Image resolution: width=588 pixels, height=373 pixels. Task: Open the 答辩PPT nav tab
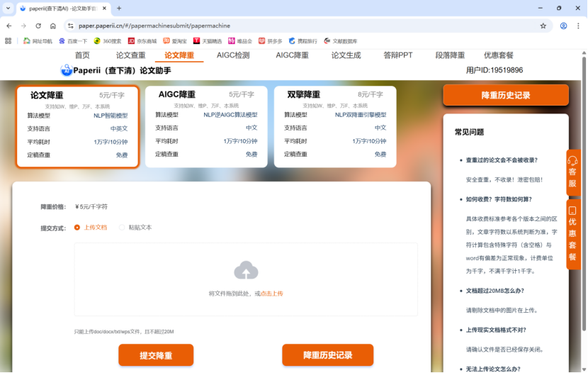coord(398,55)
